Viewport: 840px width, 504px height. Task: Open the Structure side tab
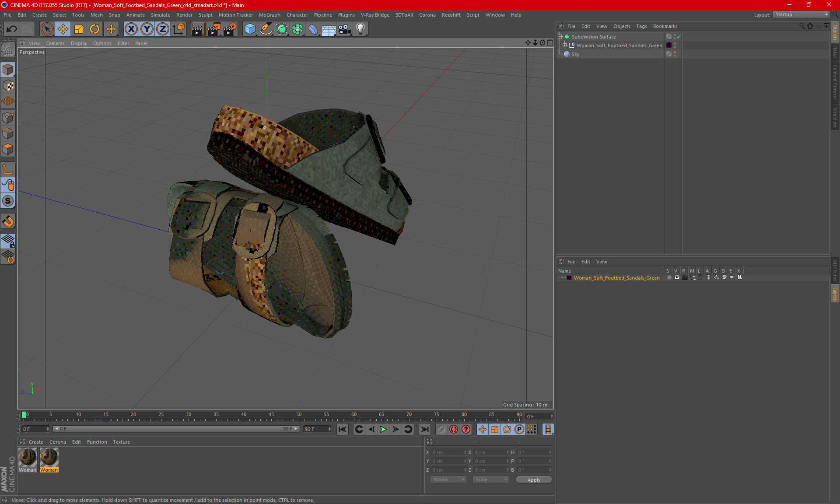[835, 117]
